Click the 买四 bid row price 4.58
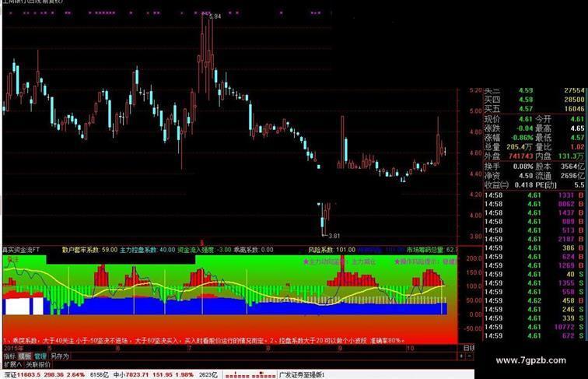The image size is (588, 379). 526,100
